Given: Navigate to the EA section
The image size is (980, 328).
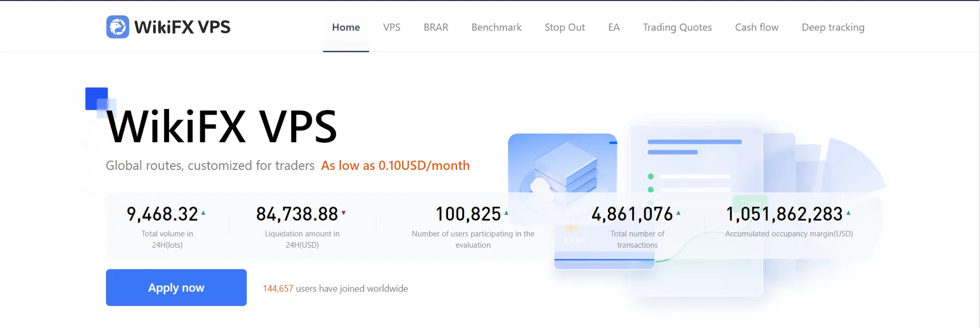Looking at the screenshot, I should [614, 27].
